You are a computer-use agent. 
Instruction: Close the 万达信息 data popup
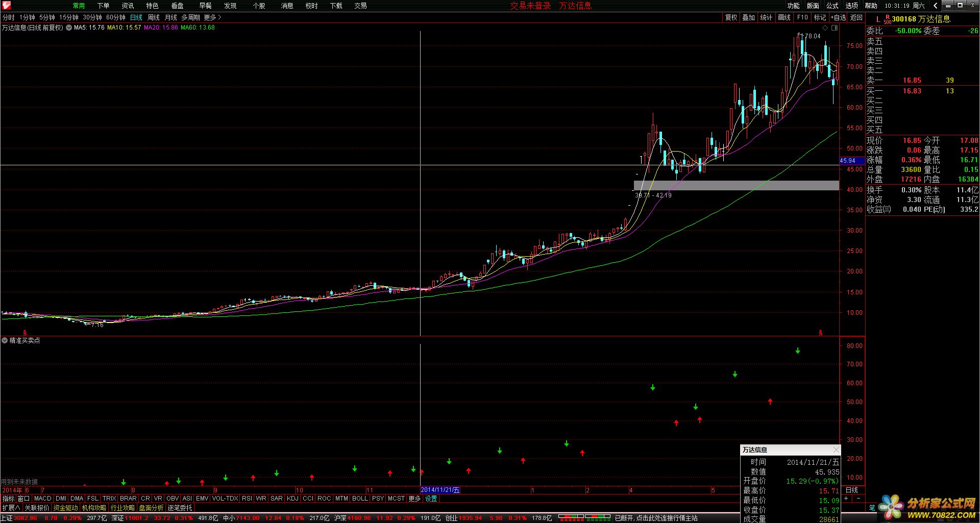tap(836, 450)
